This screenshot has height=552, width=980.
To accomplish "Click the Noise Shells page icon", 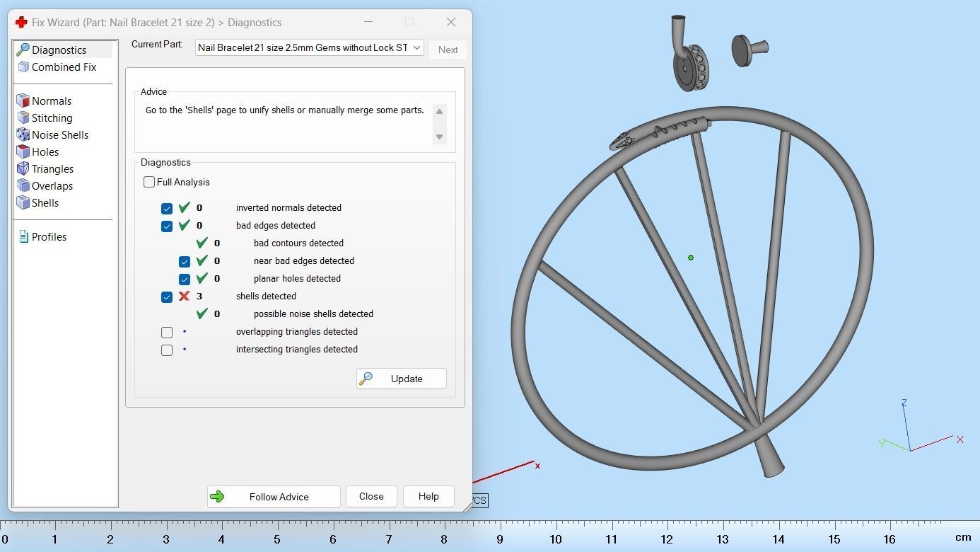I will coord(23,134).
